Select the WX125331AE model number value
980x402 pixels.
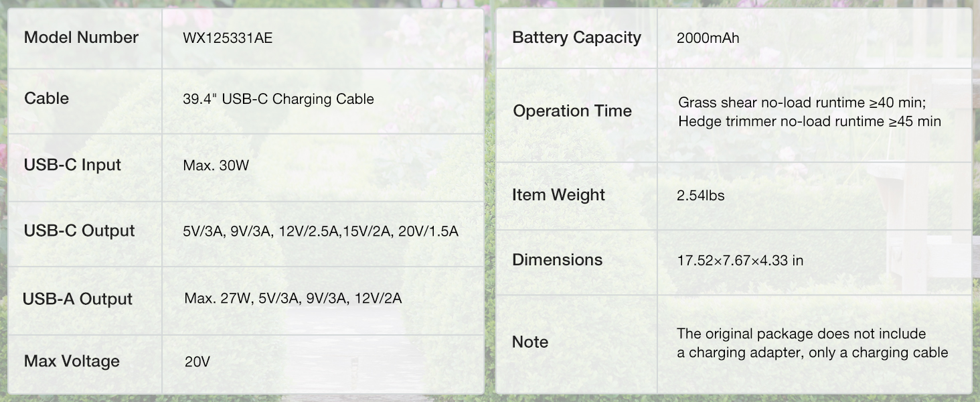[x=228, y=38]
